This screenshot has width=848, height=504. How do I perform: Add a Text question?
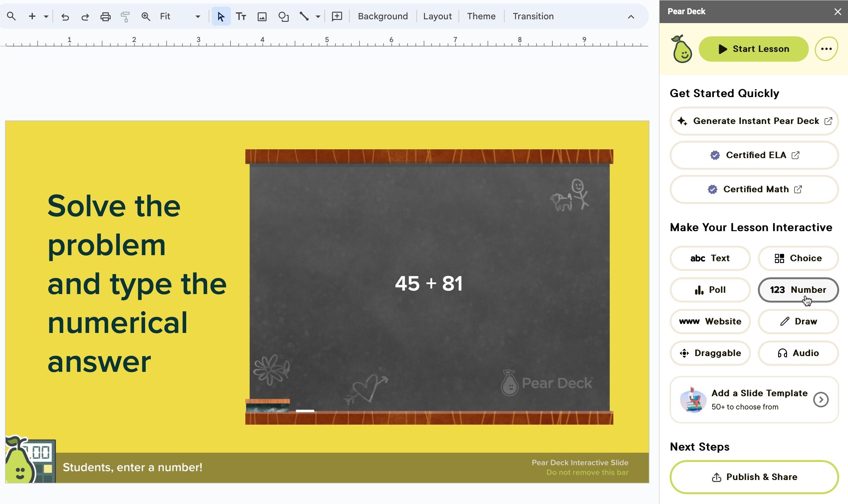click(710, 258)
